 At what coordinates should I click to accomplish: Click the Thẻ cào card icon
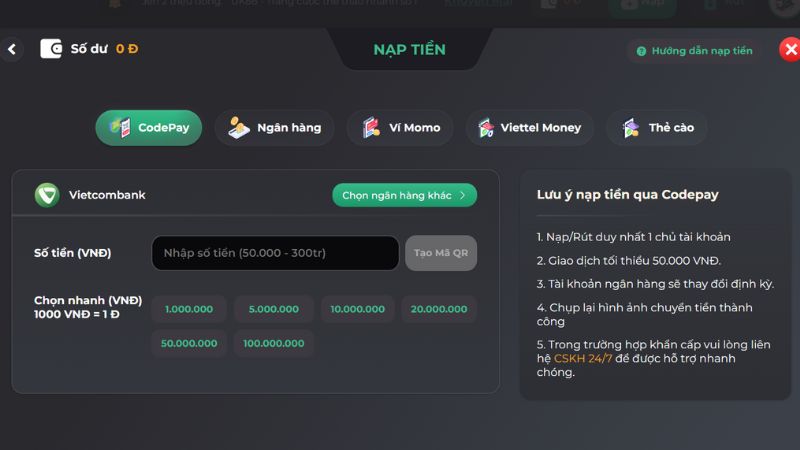tap(631, 128)
